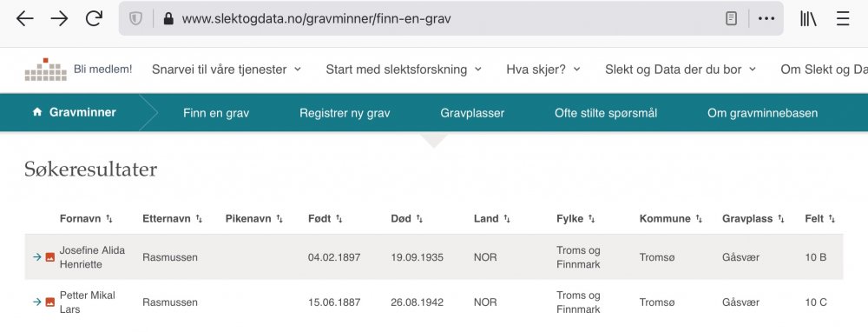This screenshot has height=332, width=868.
Task: Open the Gravplasser tab
Action: click(472, 113)
